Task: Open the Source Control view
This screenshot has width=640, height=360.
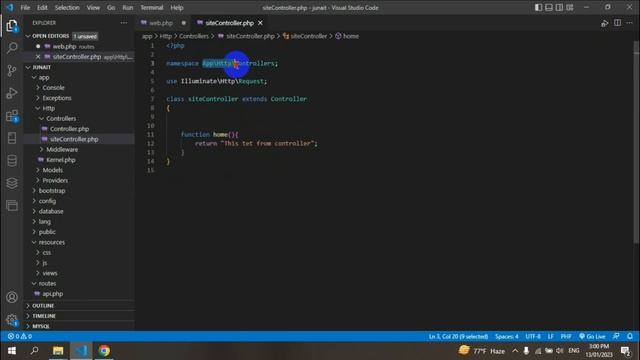Action: tap(12, 71)
